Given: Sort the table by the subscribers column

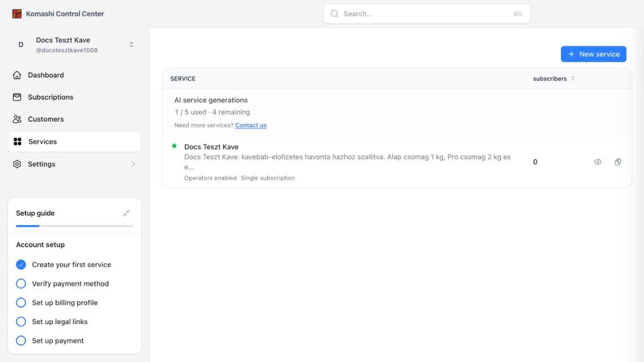Looking at the screenshot, I should coord(553,79).
